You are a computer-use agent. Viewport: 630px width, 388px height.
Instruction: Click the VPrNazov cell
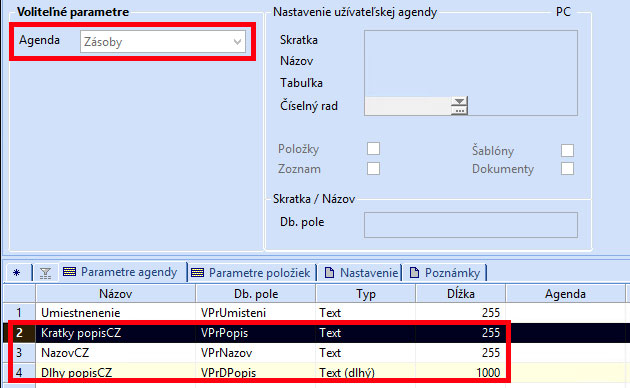click(256, 353)
